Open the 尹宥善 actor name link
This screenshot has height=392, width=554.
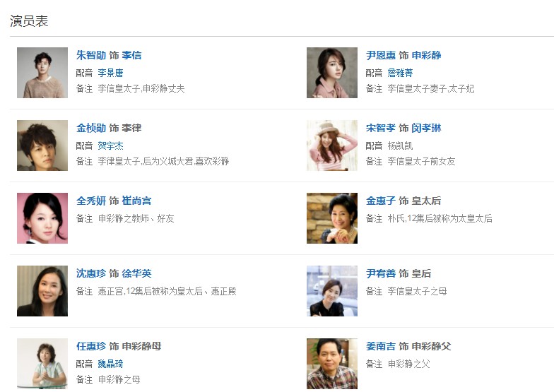381,274
